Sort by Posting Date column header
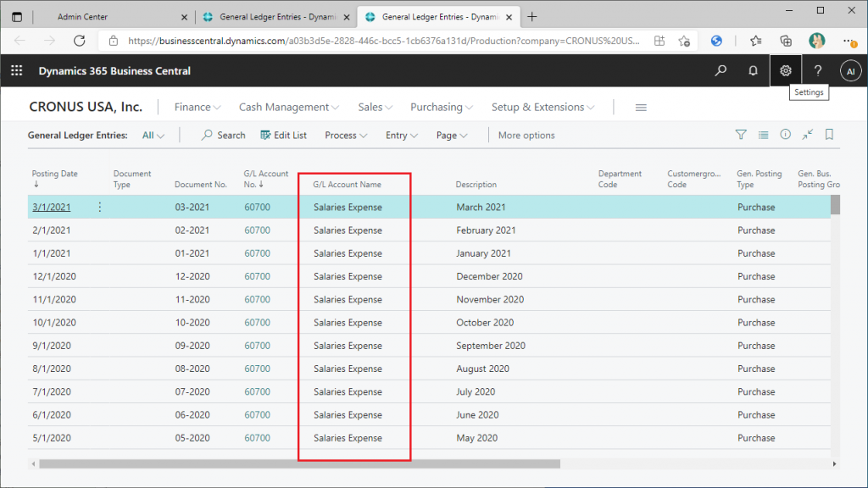 click(x=54, y=178)
